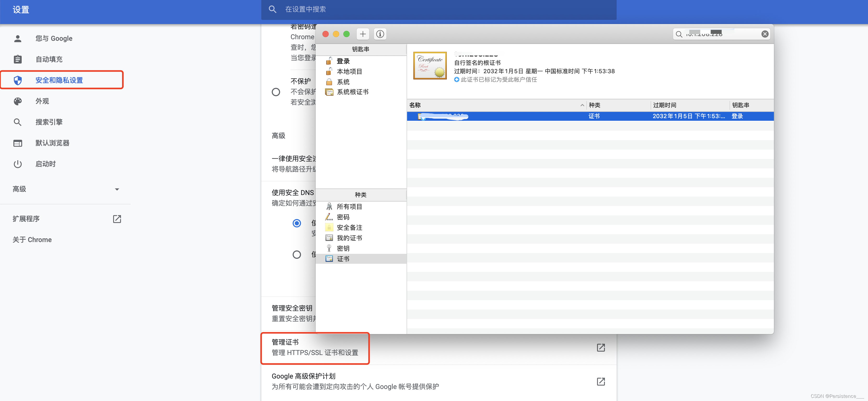868x401 pixels.
Task: Clear the Keychain search field
Action: [765, 34]
